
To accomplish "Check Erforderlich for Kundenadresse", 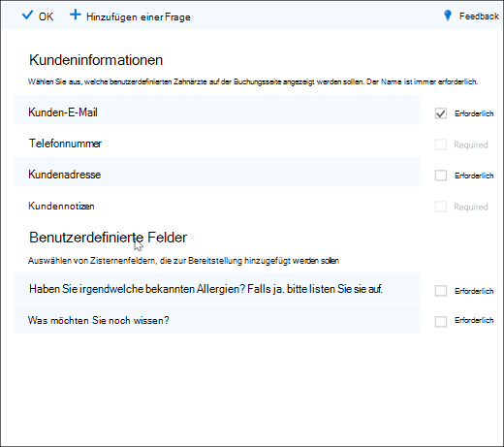I will tap(441, 176).
